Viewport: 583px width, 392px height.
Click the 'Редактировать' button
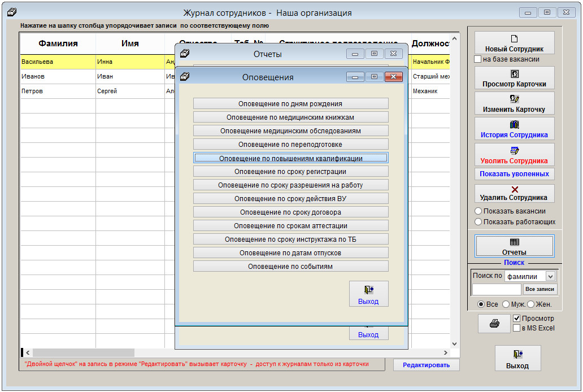(426, 365)
